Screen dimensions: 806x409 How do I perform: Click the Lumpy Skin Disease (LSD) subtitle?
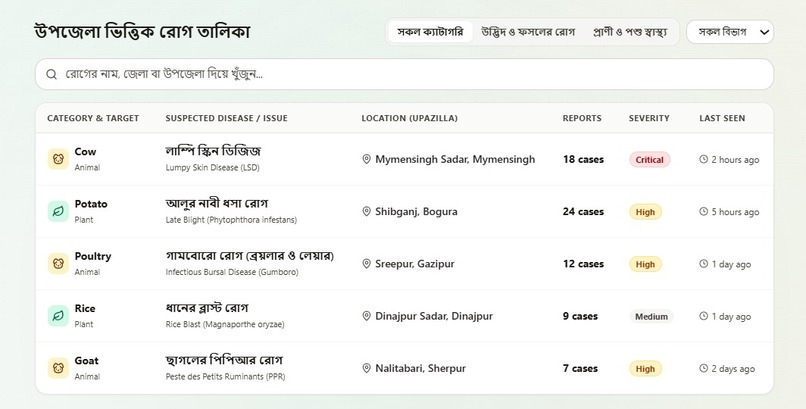coord(212,168)
